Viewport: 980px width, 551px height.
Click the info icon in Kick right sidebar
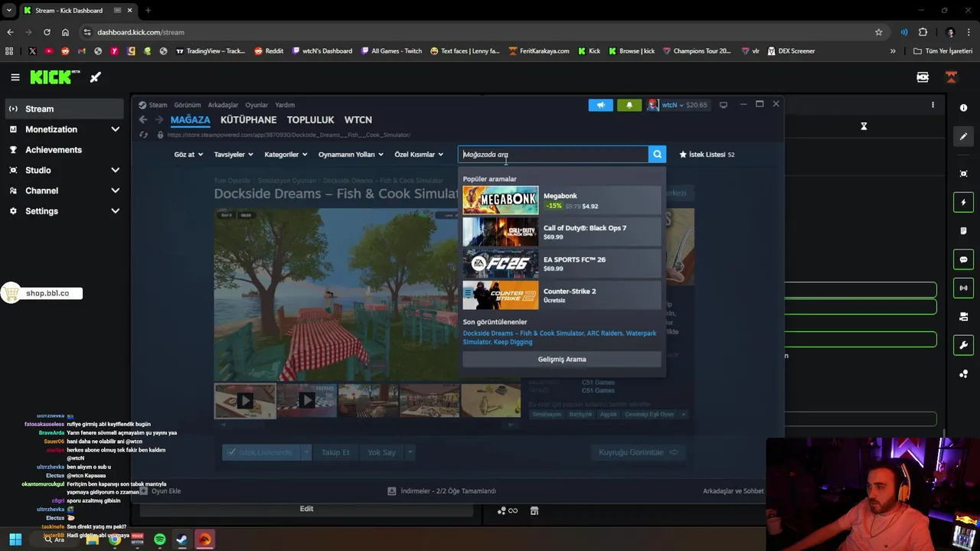point(963,108)
